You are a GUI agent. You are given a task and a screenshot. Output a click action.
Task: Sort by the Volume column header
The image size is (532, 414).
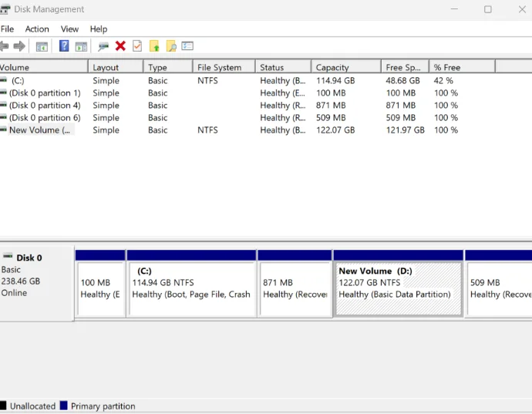[44, 67]
